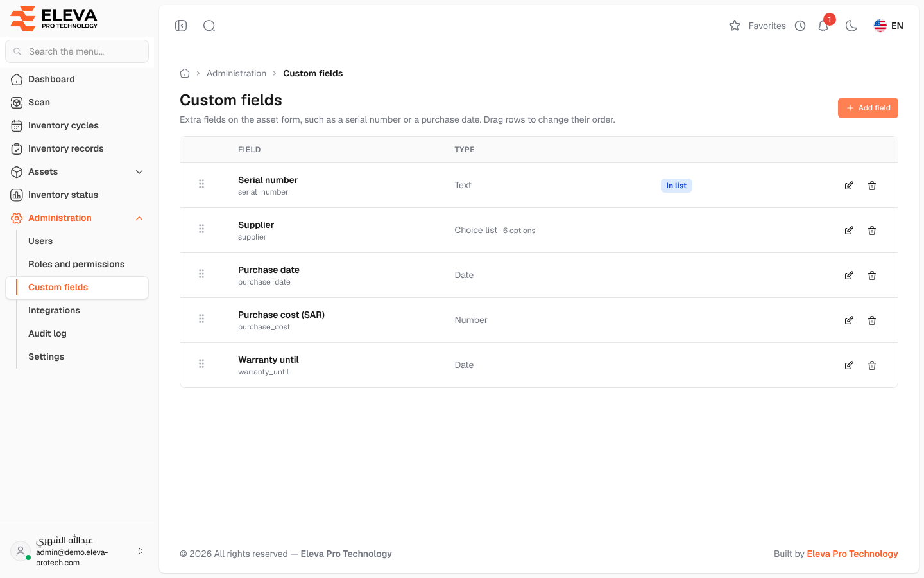This screenshot has height=578, width=924.
Task: Click the Purchase cost drag handle
Action: pyautogui.click(x=201, y=319)
